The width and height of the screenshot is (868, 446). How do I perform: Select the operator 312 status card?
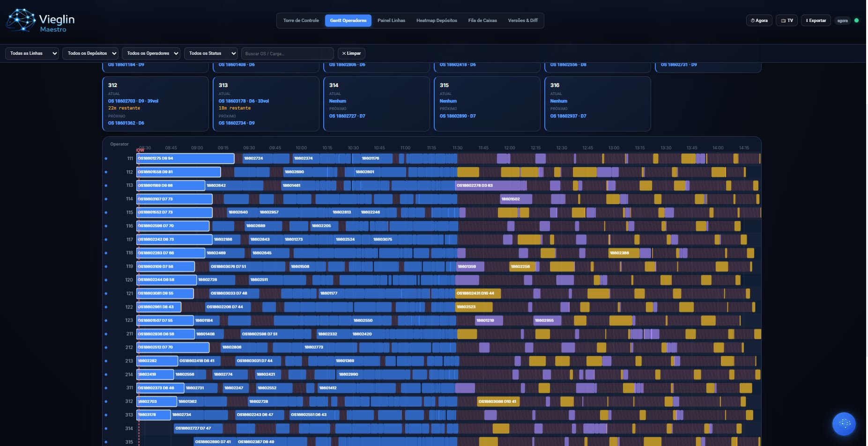coord(155,104)
